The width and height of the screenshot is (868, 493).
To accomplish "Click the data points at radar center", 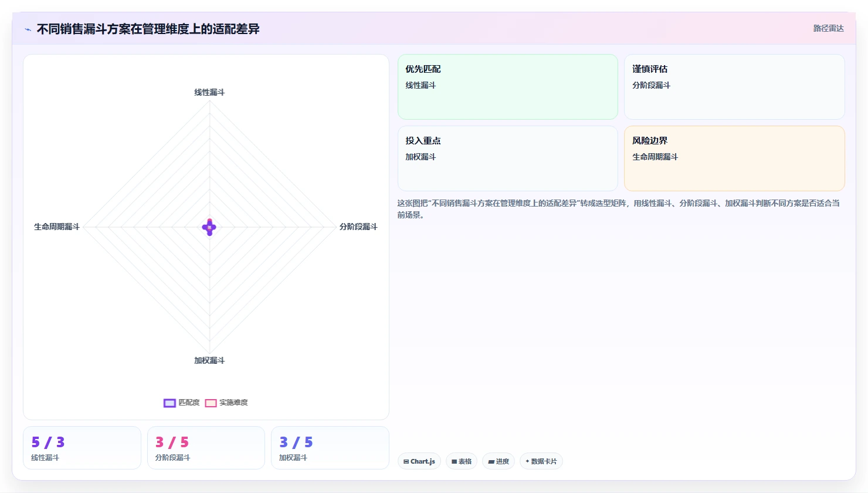I will tap(209, 227).
